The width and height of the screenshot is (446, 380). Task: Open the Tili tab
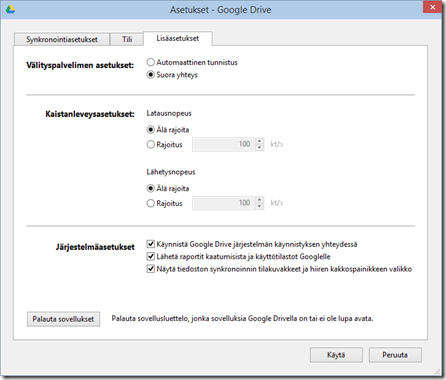point(127,39)
